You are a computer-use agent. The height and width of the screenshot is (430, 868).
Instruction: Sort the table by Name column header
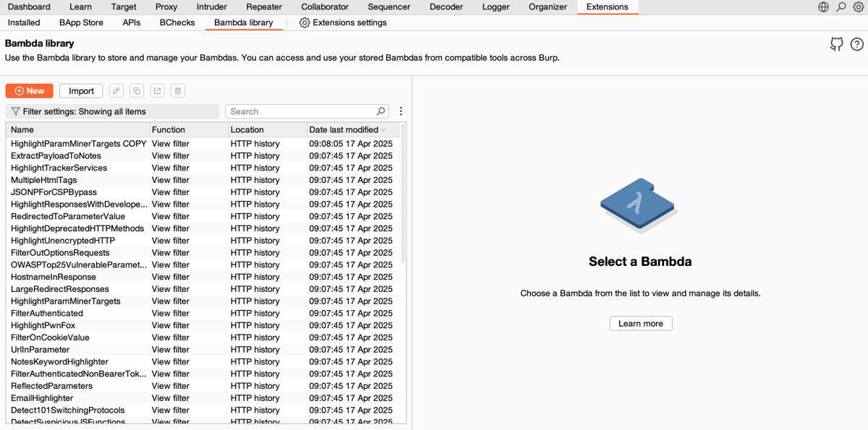coord(77,130)
